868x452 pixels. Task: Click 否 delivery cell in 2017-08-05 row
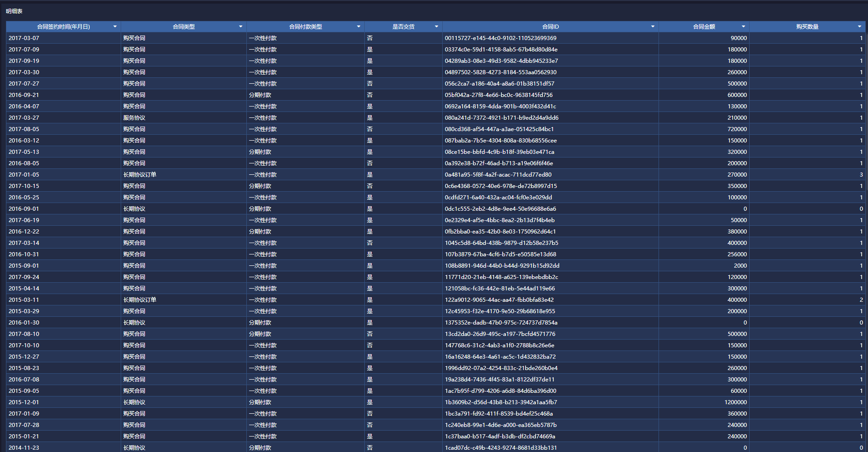(403, 129)
